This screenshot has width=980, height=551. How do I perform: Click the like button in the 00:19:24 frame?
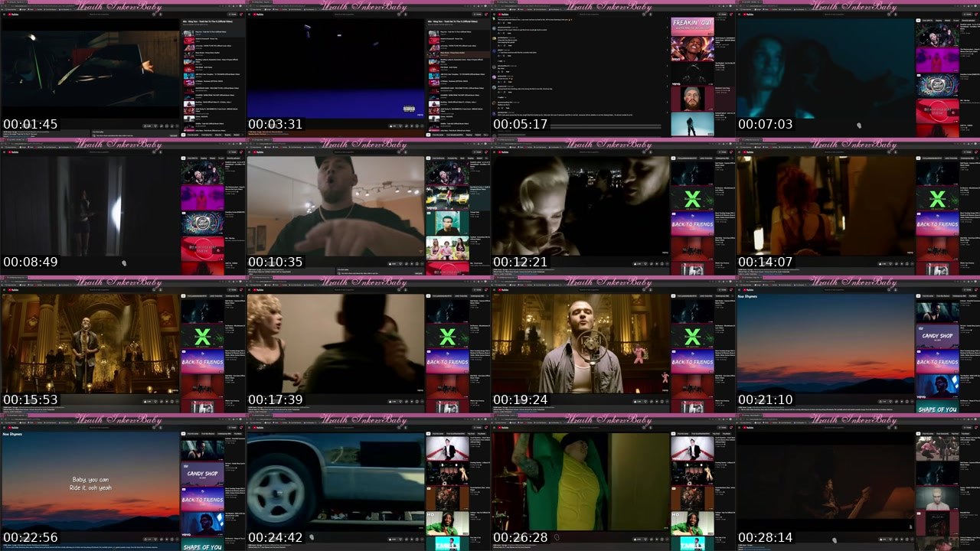(638, 401)
